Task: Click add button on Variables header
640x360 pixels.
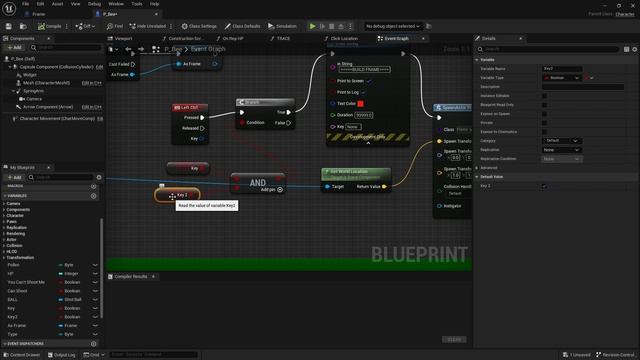Action: [93, 196]
